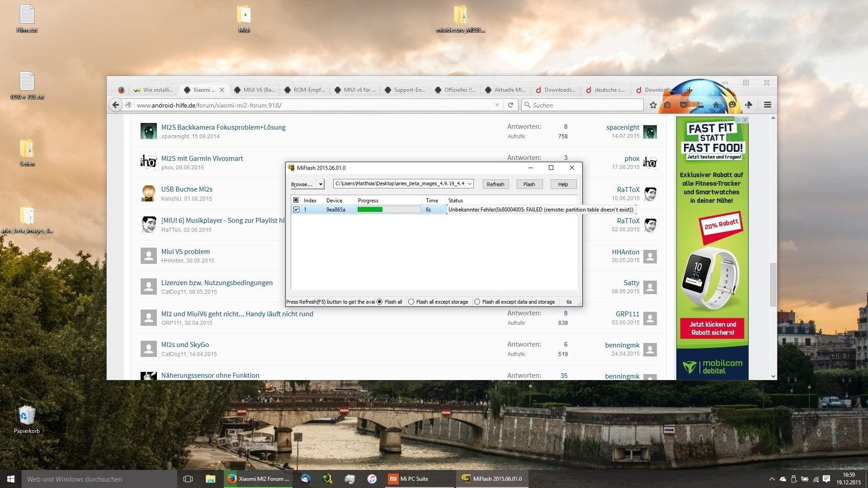Open the Filme.txt desktop file icon
868x488 pixels.
(27, 19)
